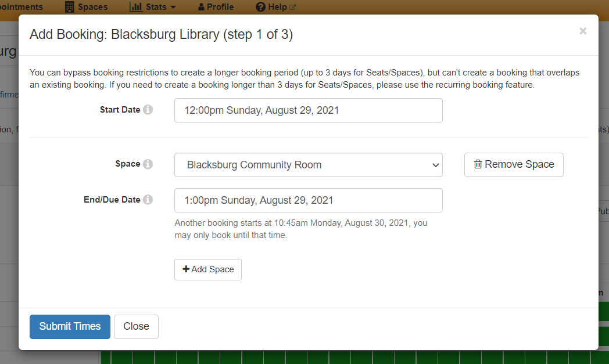Screen dimensions: 609x364
Task: Click the Close button in footer
Action: (x=136, y=327)
